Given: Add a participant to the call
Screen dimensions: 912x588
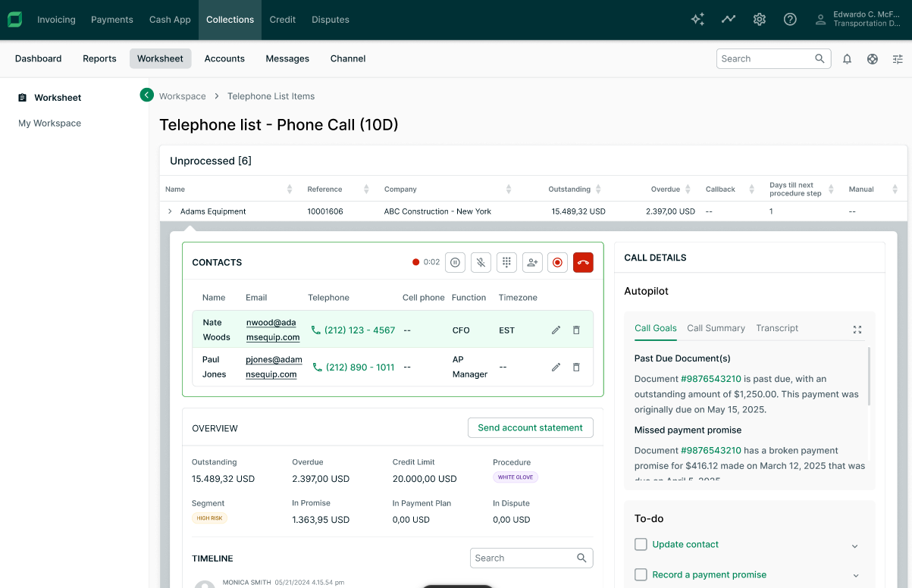Looking at the screenshot, I should (x=532, y=262).
